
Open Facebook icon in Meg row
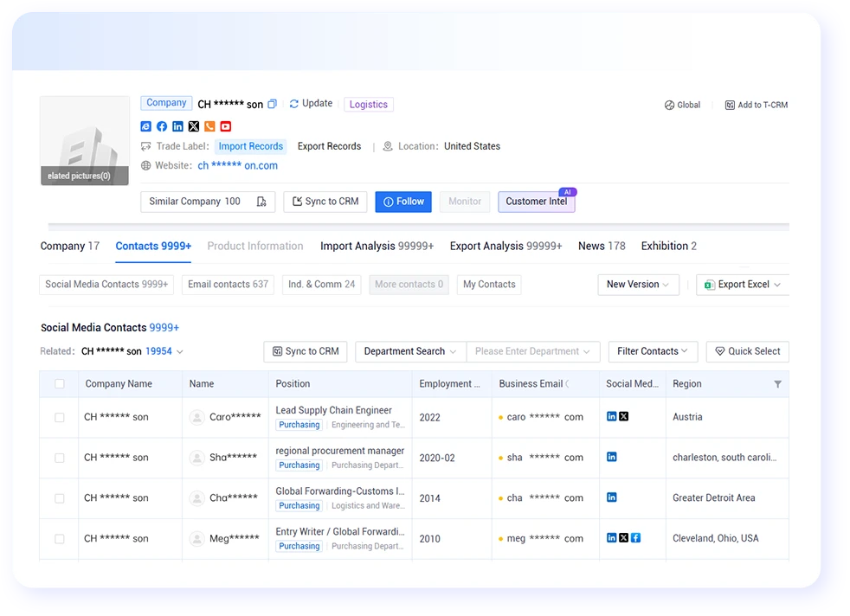pos(636,537)
